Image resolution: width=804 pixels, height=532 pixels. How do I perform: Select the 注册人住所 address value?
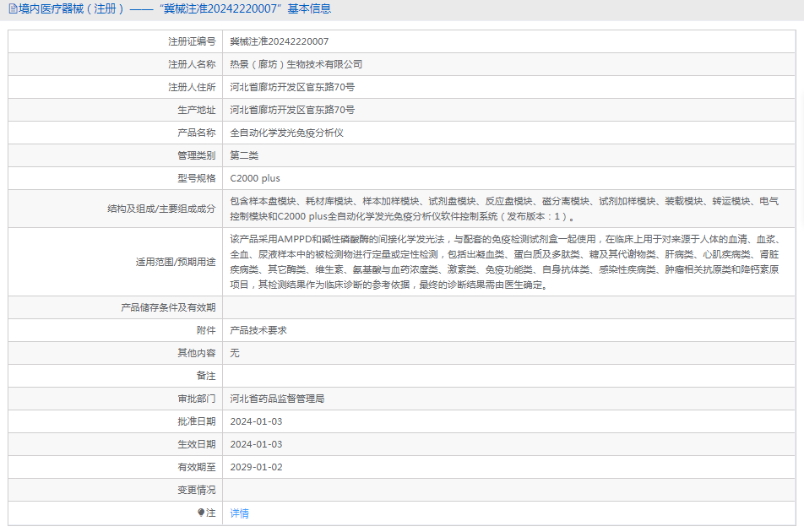pos(292,87)
